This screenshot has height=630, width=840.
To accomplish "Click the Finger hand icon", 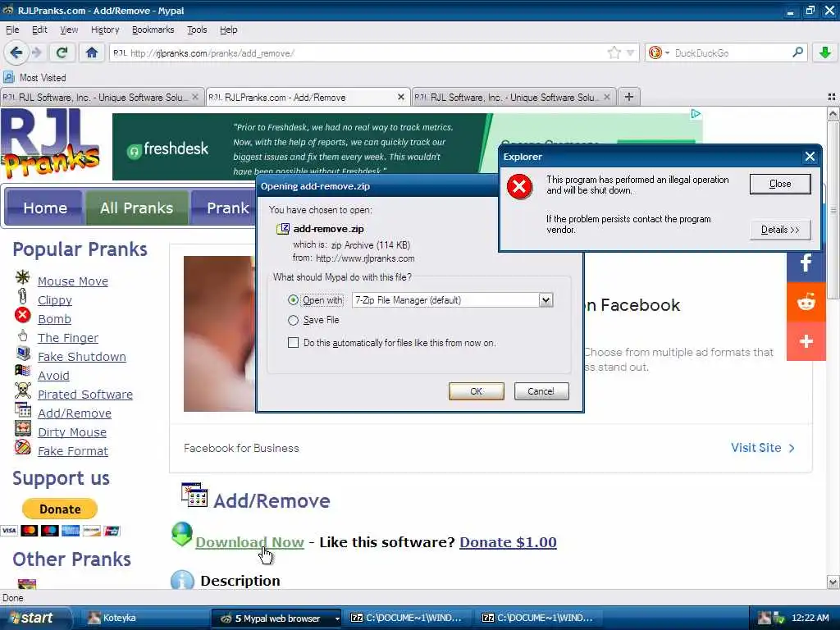I will [22, 336].
